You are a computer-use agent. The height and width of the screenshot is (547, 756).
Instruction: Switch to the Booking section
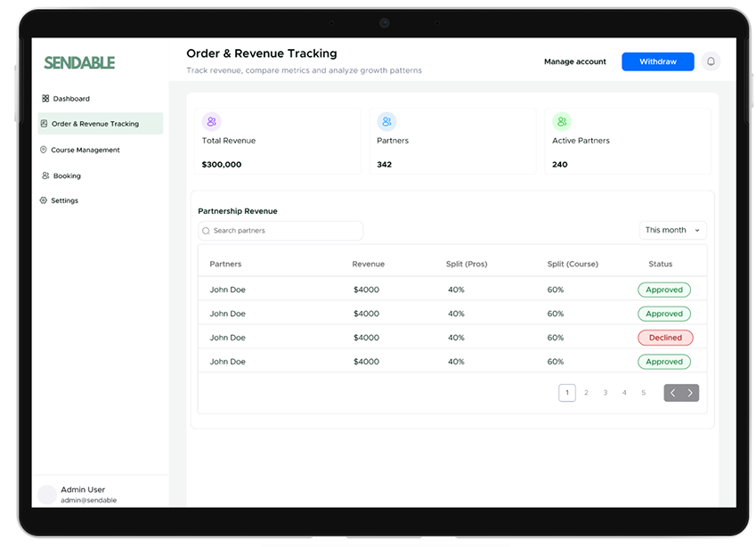[67, 176]
